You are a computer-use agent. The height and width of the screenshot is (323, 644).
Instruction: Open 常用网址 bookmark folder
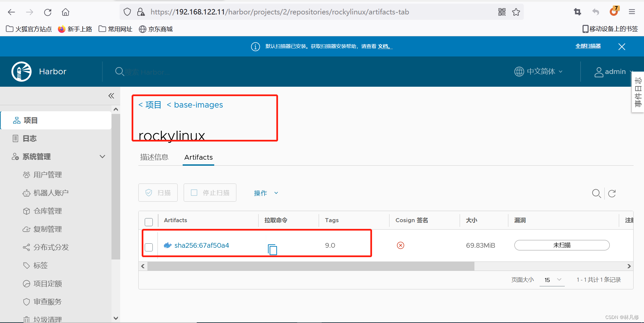[x=116, y=29]
